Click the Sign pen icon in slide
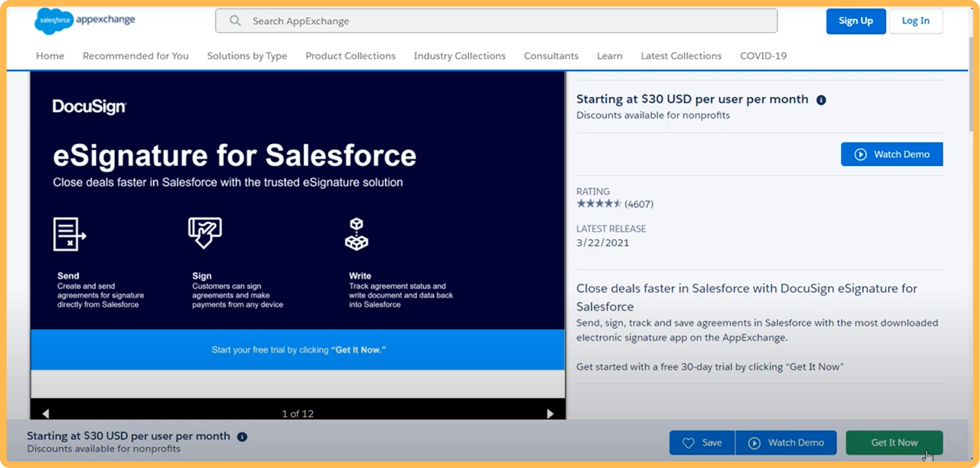Screen dimensions: 980x468 tap(205, 233)
